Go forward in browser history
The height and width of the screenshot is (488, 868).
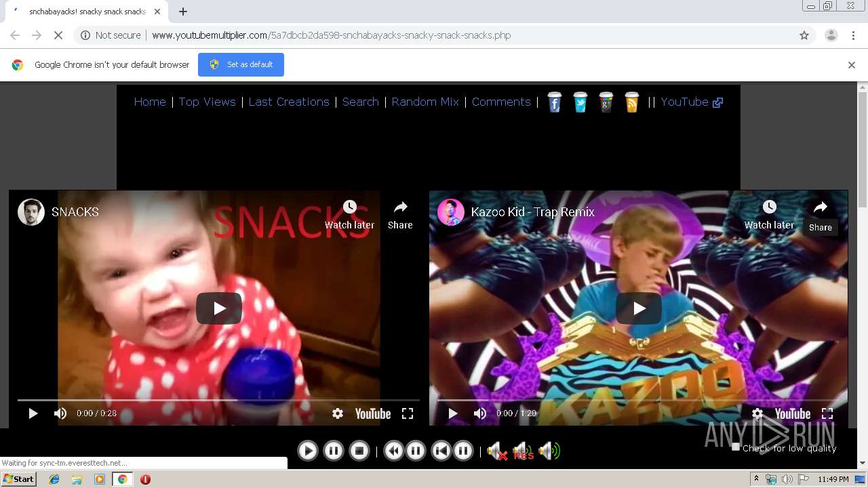37,35
